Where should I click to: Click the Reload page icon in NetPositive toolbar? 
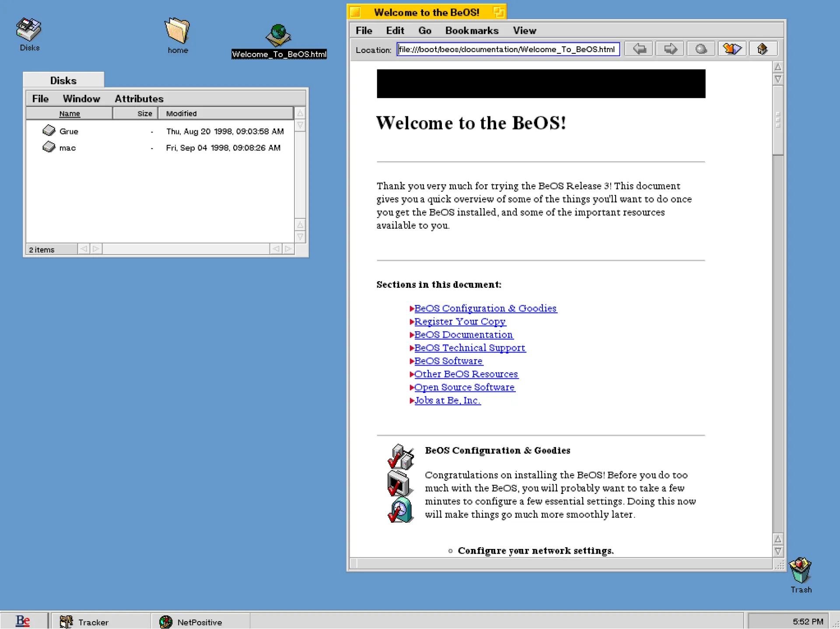732,49
